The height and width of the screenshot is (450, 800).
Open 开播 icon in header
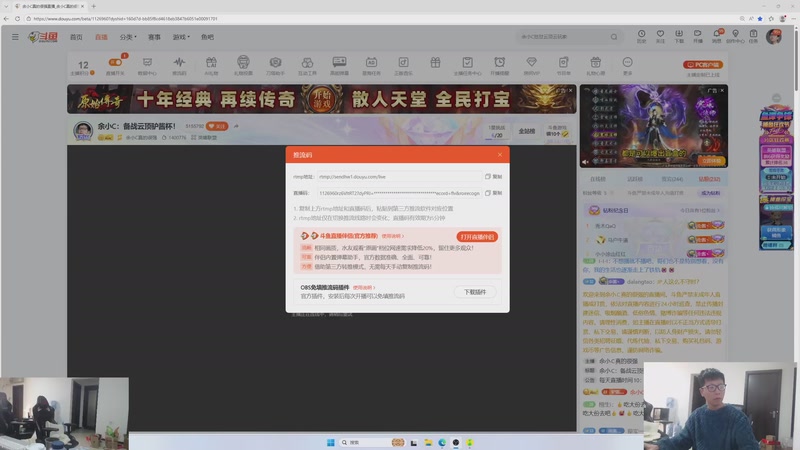697,36
